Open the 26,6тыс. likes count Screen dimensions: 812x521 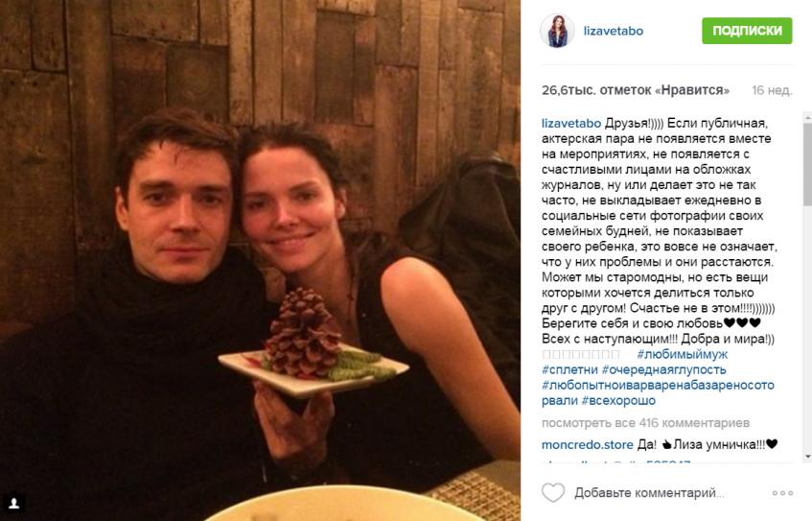(x=636, y=90)
